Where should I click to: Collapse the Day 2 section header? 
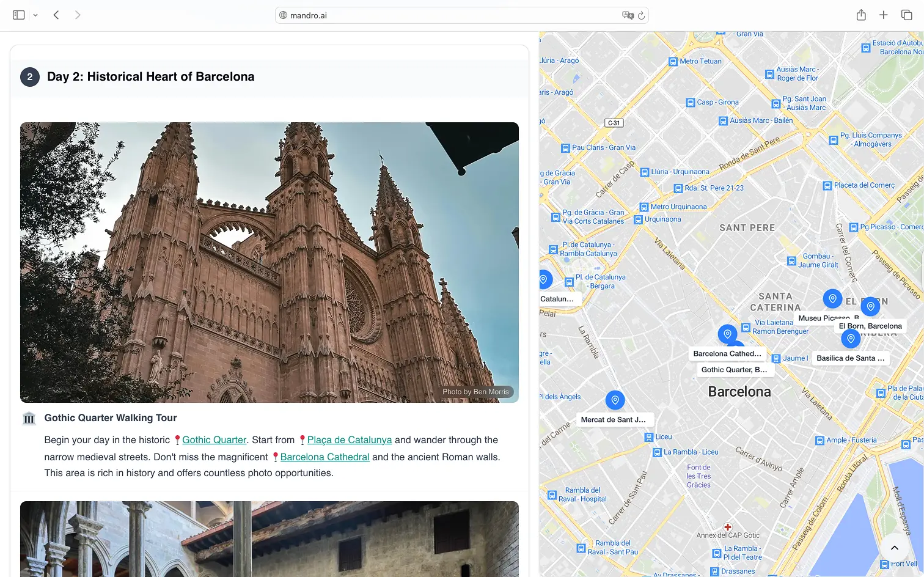coord(150,77)
